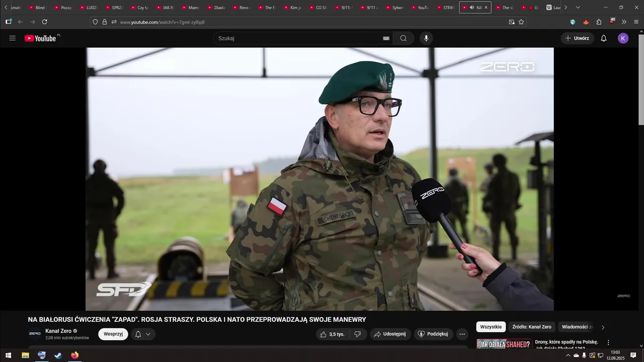Open Firefox from the taskbar
The width and height of the screenshot is (644, 362).
tap(75, 355)
